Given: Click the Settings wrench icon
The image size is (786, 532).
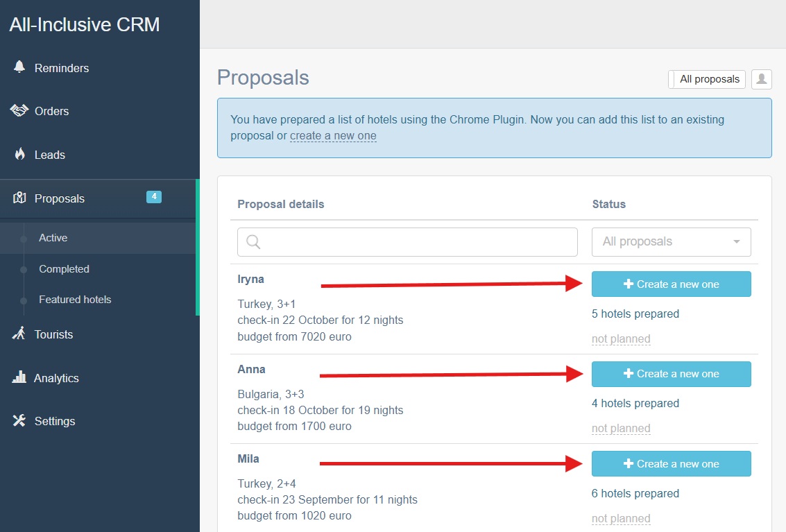Looking at the screenshot, I should (19, 420).
